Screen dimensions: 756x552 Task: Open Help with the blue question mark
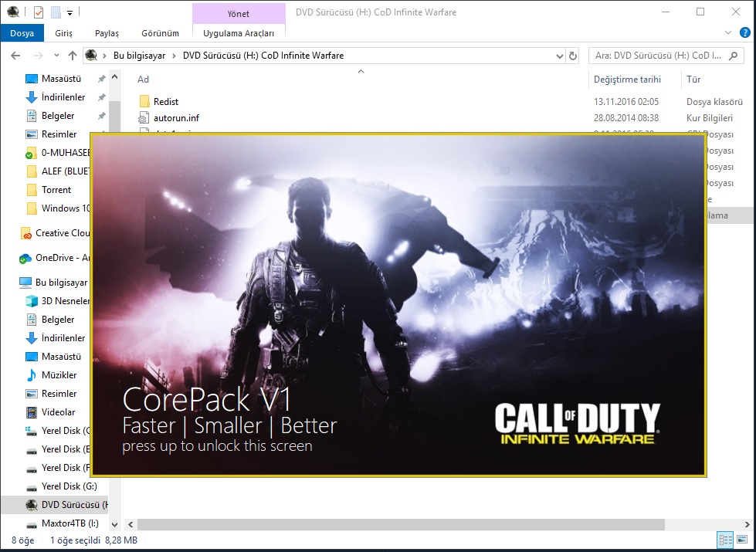[745, 32]
